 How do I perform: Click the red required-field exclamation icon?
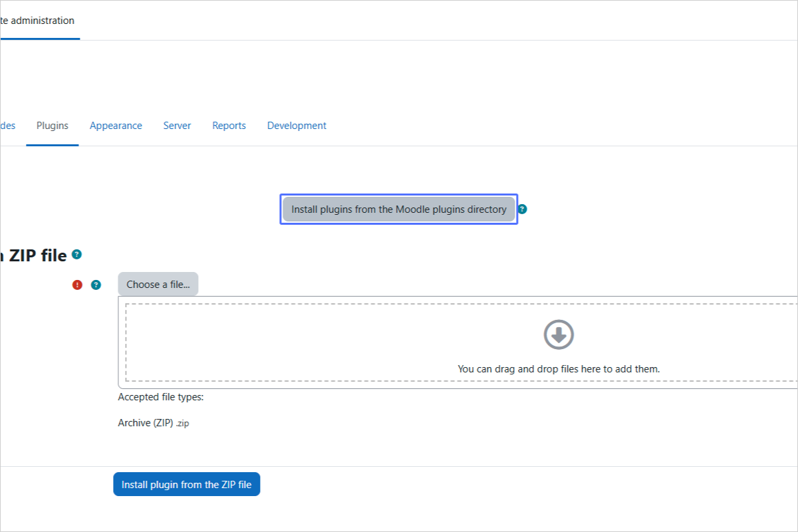[77, 285]
